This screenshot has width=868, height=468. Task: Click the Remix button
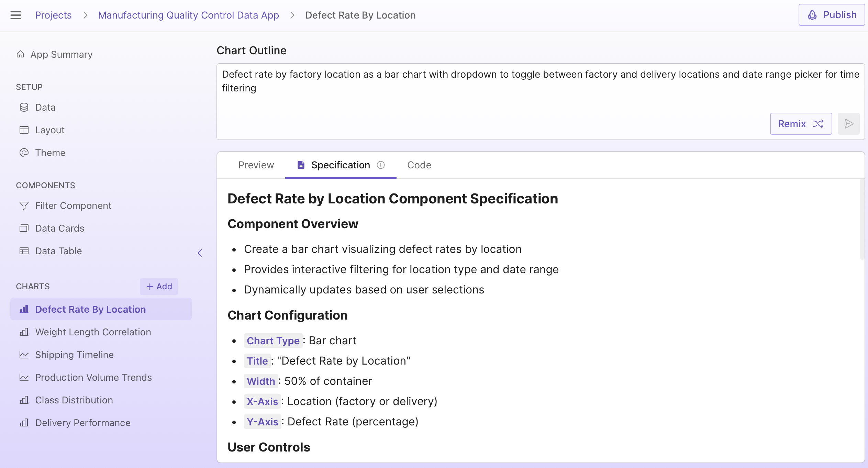point(801,124)
